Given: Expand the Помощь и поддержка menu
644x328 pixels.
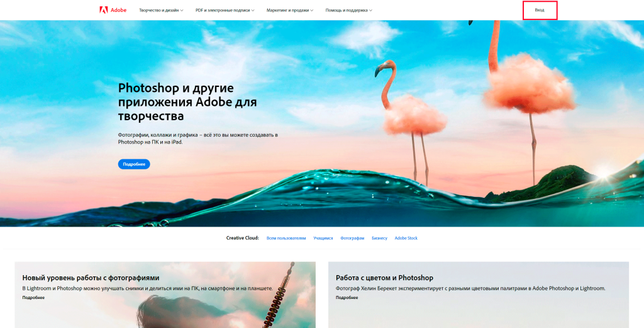Looking at the screenshot, I should pos(348,10).
